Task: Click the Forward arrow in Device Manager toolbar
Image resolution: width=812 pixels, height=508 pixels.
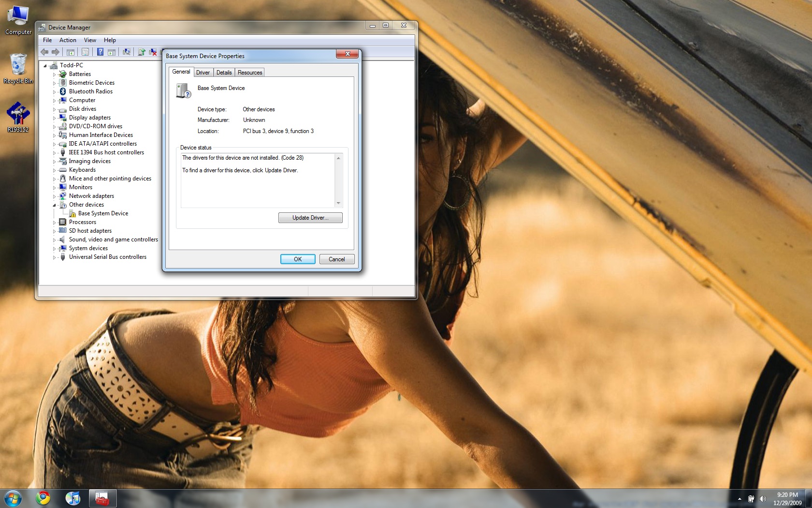Action: 56,52
